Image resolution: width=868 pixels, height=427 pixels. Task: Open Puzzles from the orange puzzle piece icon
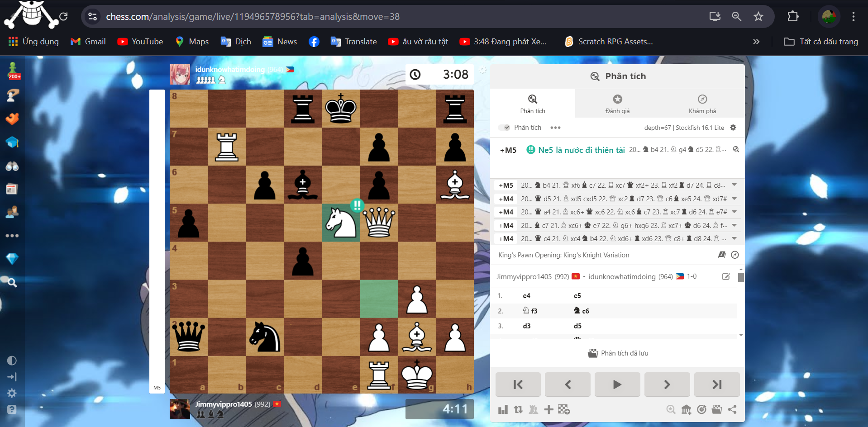pyautogui.click(x=12, y=119)
